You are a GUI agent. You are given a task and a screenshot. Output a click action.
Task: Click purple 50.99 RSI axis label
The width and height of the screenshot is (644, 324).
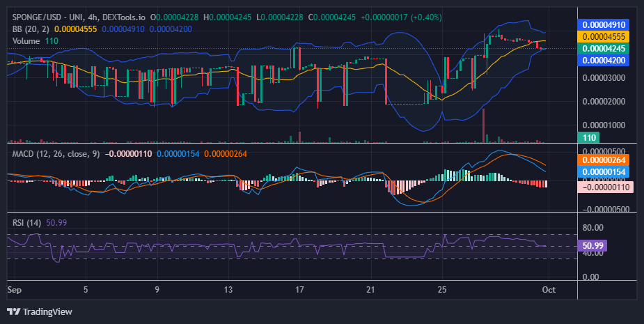(592, 245)
